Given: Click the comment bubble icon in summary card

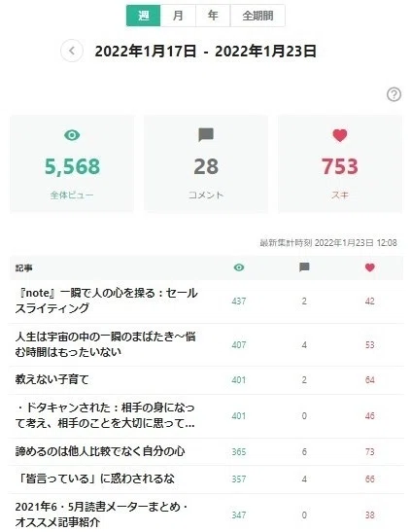Looking at the screenshot, I should pyautogui.click(x=206, y=134).
